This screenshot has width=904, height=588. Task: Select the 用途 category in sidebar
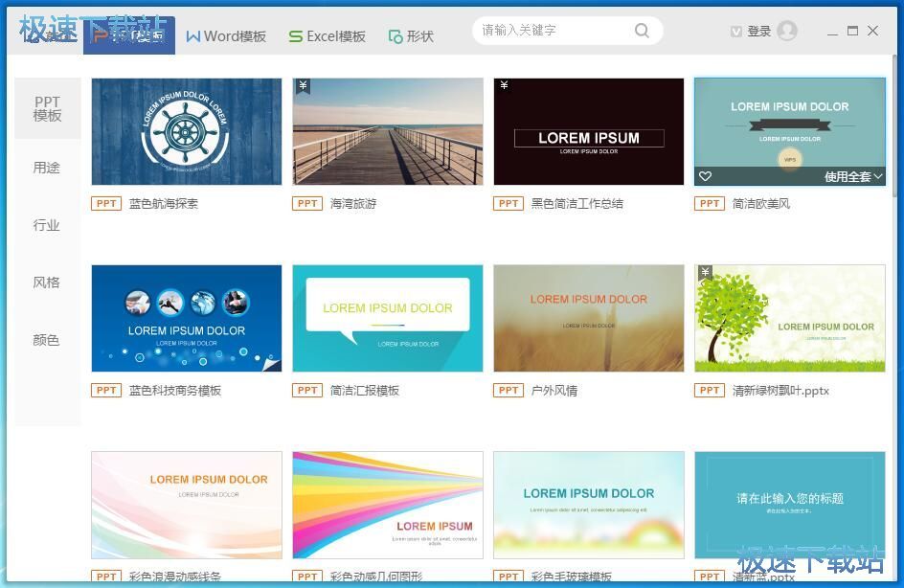(47, 168)
